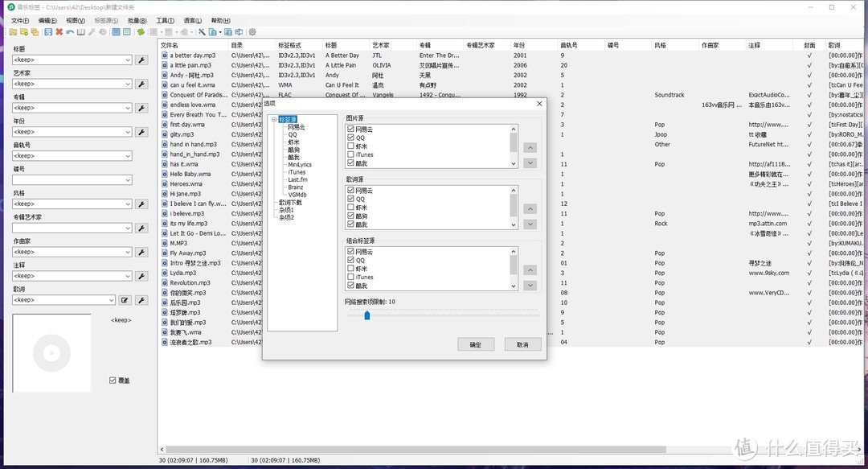Click the 确定 button in options dialog
The width and height of the screenshot is (868, 469).
click(x=475, y=344)
